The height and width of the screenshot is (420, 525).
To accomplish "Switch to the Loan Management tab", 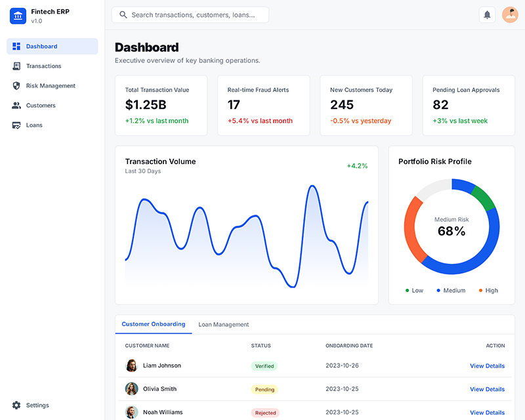I will pyautogui.click(x=223, y=324).
